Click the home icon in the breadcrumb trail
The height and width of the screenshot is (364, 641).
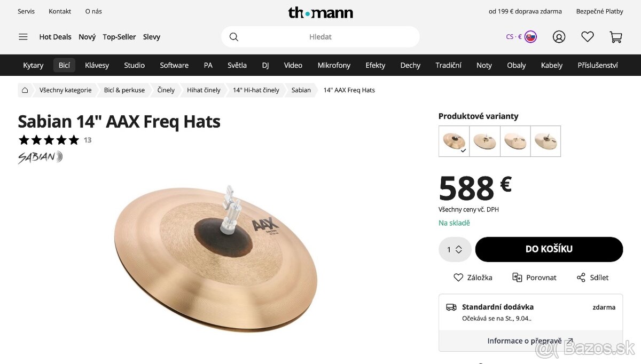pyautogui.click(x=25, y=90)
